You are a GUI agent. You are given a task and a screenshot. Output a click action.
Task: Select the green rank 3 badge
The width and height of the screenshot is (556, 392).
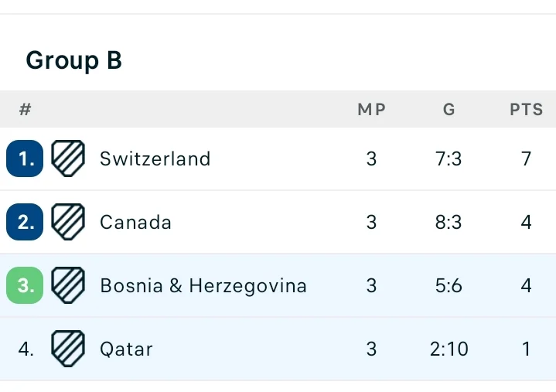pyautogui.click(x=25, y=285)
